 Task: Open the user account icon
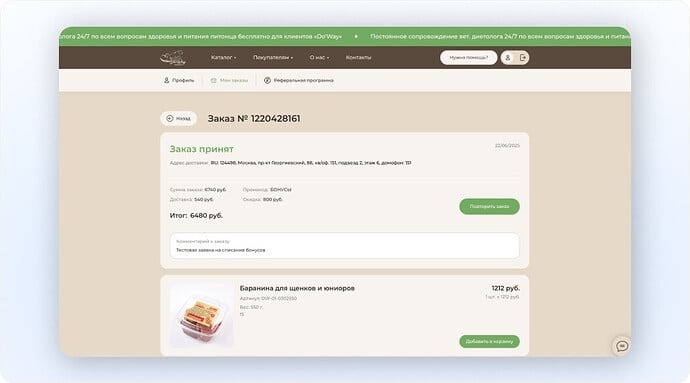click(x=508, y=58)
